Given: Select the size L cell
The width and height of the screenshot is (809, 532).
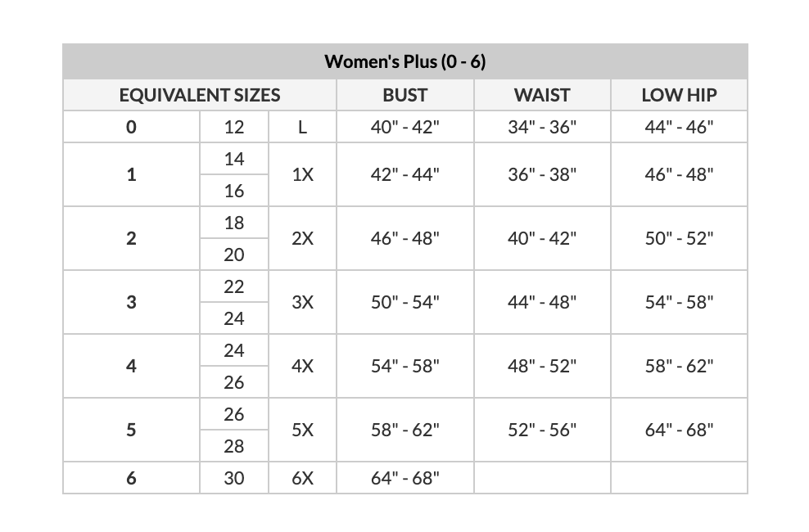Looking at the screenshot, I should pos(302,127).
